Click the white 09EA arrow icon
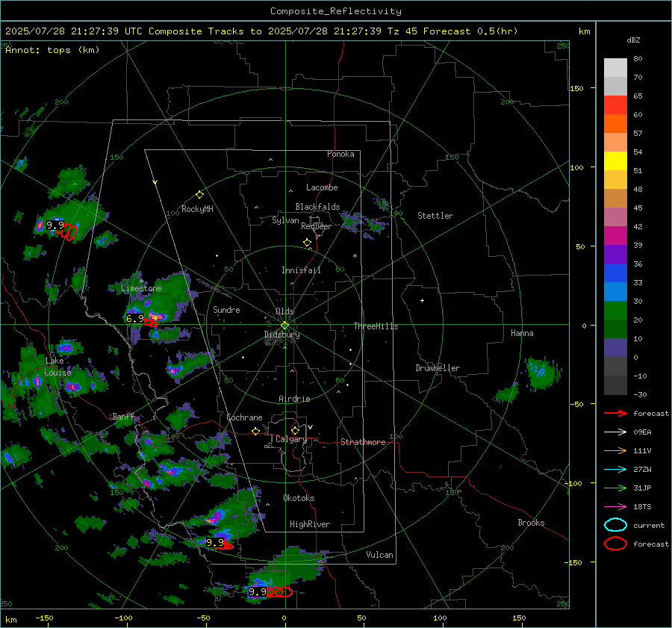 (615, 432)
